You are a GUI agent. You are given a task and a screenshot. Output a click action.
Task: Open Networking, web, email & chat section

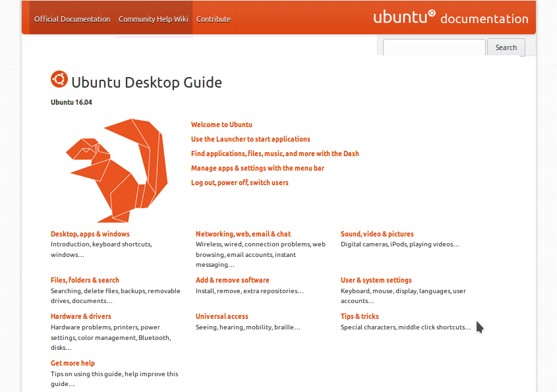pyautogui.click(x=243, y=234)
